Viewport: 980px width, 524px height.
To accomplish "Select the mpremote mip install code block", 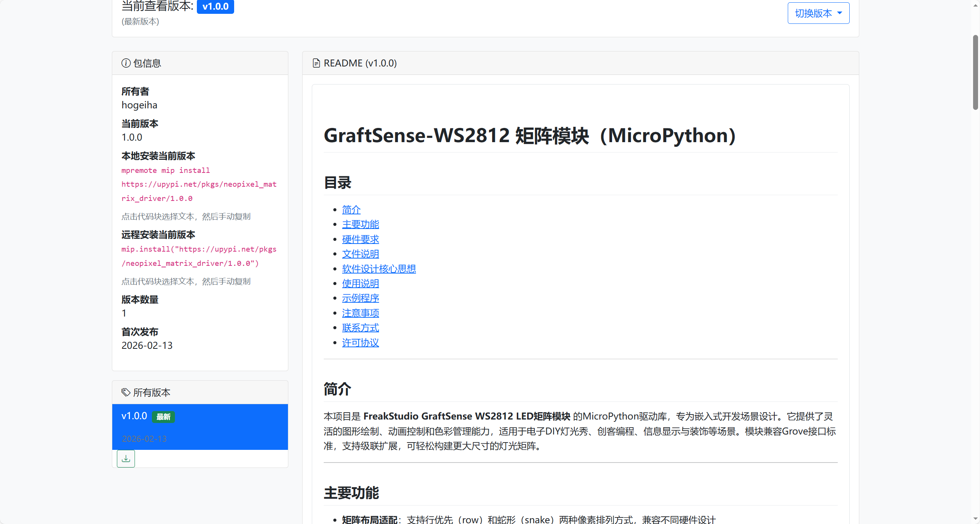I will [x=199, y=184].
